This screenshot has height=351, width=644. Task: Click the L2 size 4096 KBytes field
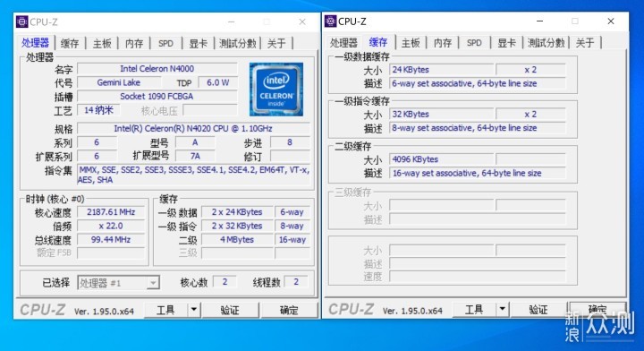[x=441, y=159]
